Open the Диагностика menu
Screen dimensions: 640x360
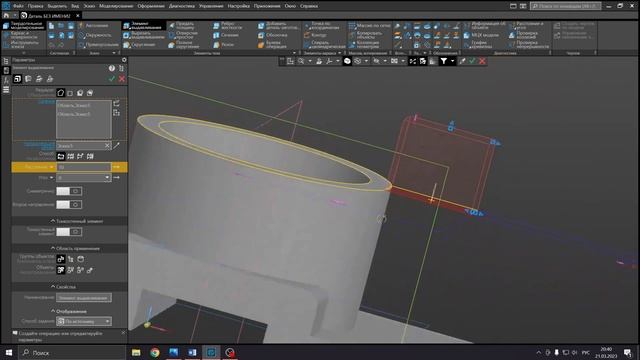click(x=182, y=6)
